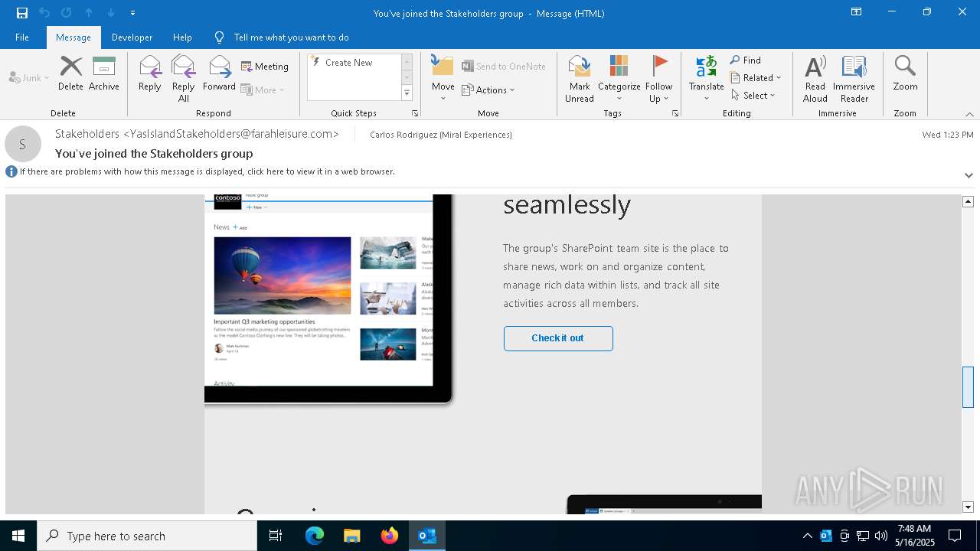
Task: Open Manage Quick Steps dialog launcher
Action: pyautogui.click(x=415, y=113)
